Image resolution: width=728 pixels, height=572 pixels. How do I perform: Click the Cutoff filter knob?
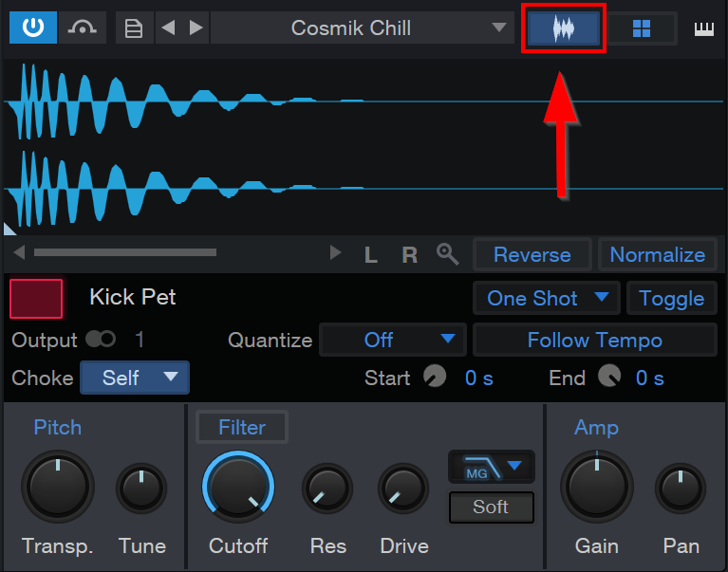238,488
